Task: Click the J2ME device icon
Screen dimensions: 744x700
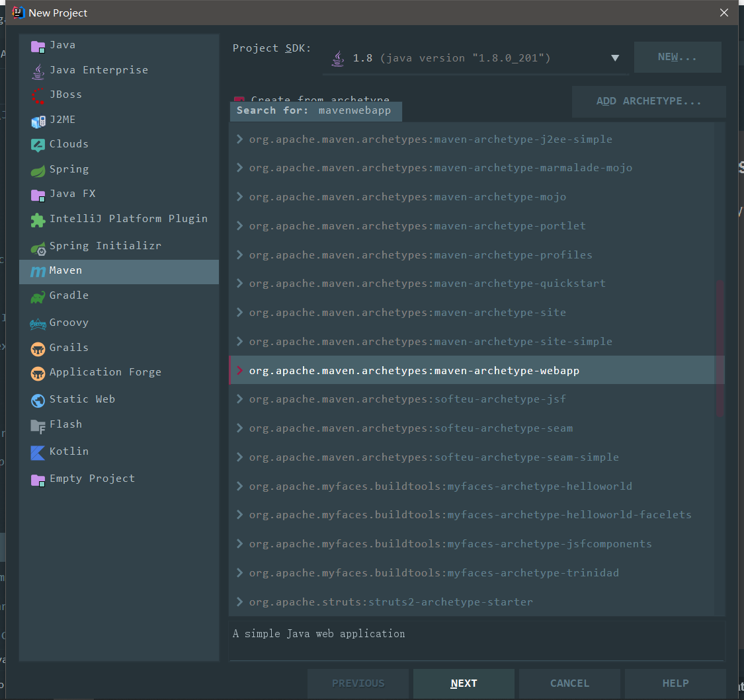Action: [x=38, y=121]
